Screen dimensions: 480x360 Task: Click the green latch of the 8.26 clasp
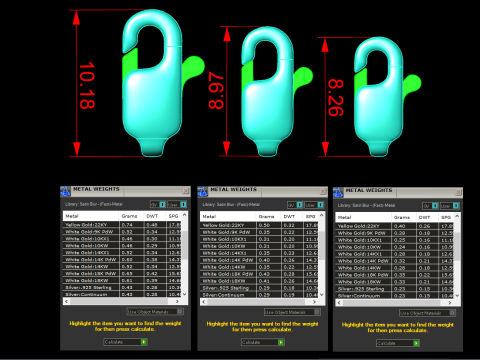click(x=412, y=85)
